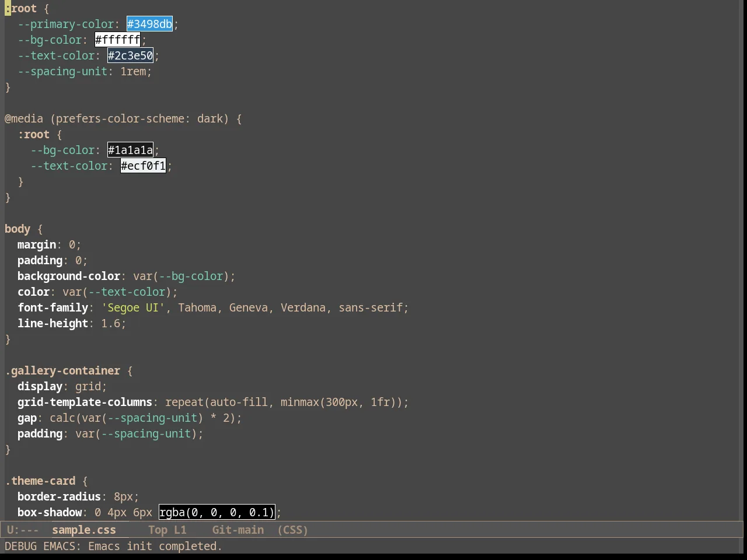Click the #ecf0f1 color value
The height and width of the screenshot is (560, 747).
(x=143, y=166)
